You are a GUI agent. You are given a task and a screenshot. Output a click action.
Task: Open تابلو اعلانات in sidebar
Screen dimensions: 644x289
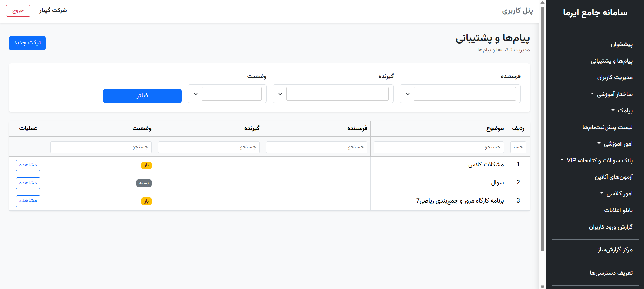point(618,210)
